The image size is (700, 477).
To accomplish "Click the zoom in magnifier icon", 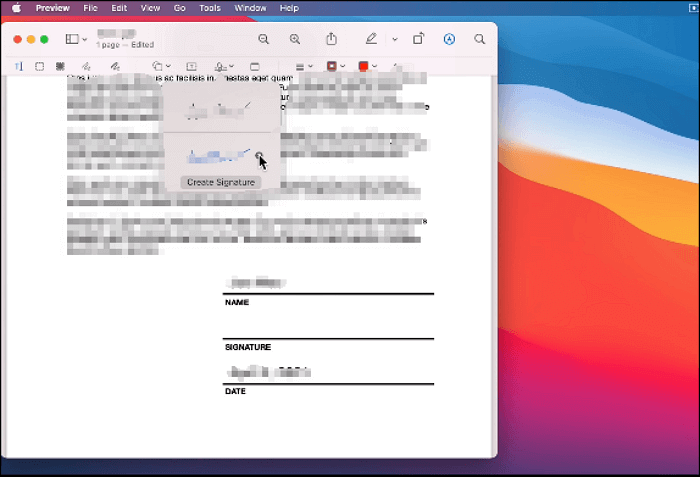I will click(295, 39).
